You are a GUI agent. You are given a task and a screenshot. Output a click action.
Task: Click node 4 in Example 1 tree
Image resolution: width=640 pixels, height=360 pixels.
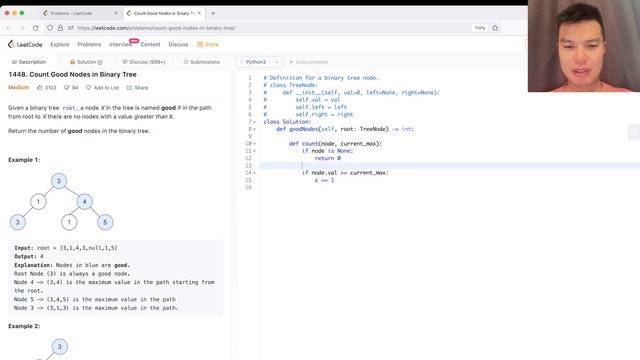pyautogui.click(x=84, y=202)
